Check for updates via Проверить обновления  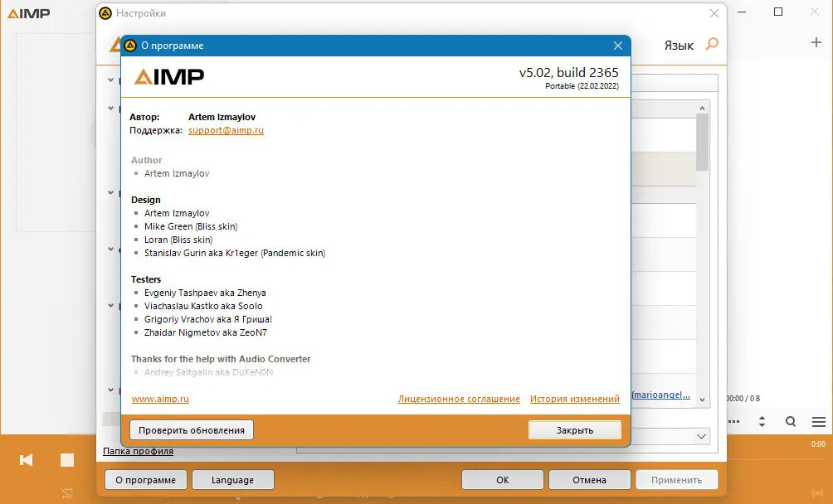(191, 429)
